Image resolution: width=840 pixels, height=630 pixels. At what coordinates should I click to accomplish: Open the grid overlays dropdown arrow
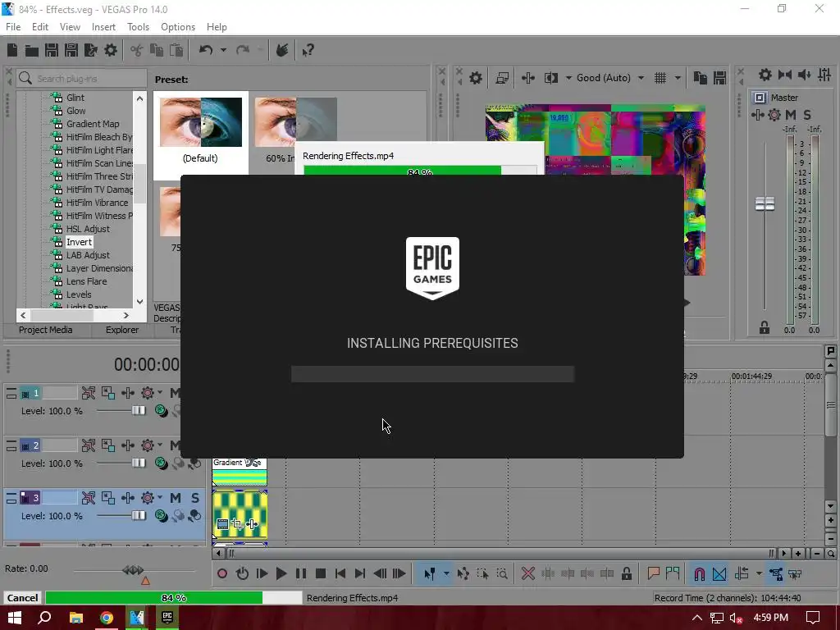coord(678,78)
